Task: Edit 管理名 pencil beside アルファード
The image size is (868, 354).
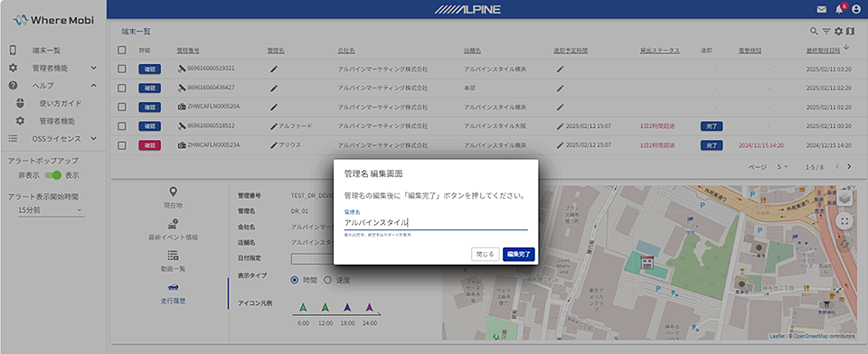Action: 273,126
